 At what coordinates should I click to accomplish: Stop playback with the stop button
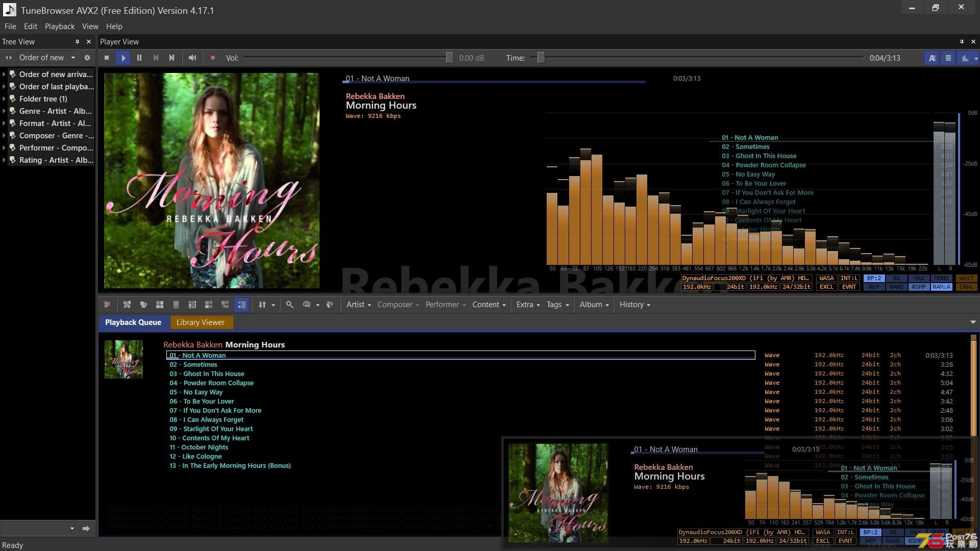pyautogui.click(x=107, y=58)
